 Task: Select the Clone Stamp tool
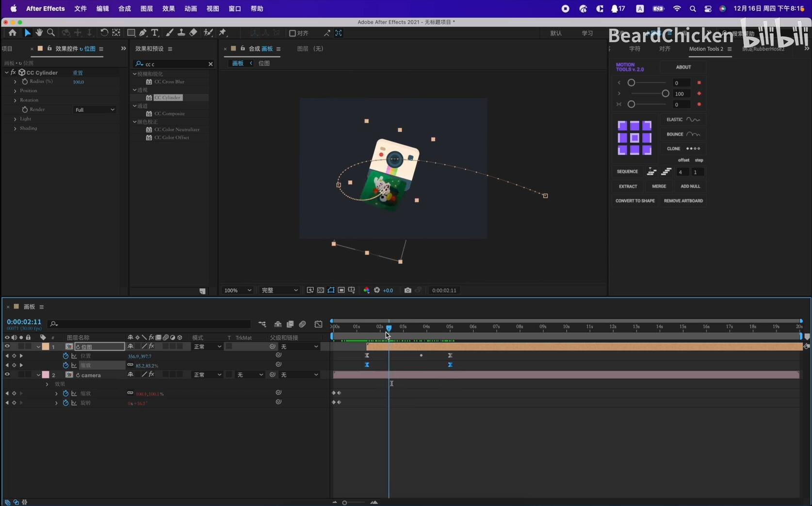click(181, 33)
